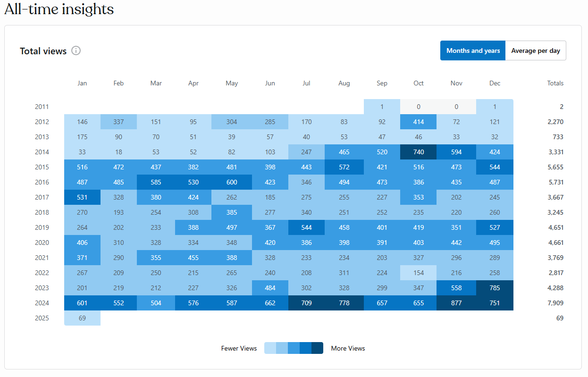The width and height of the screenshot is (588, 377).
Task: Select the November 2024 cell with 877 views
Action: [x=456, y=303]
